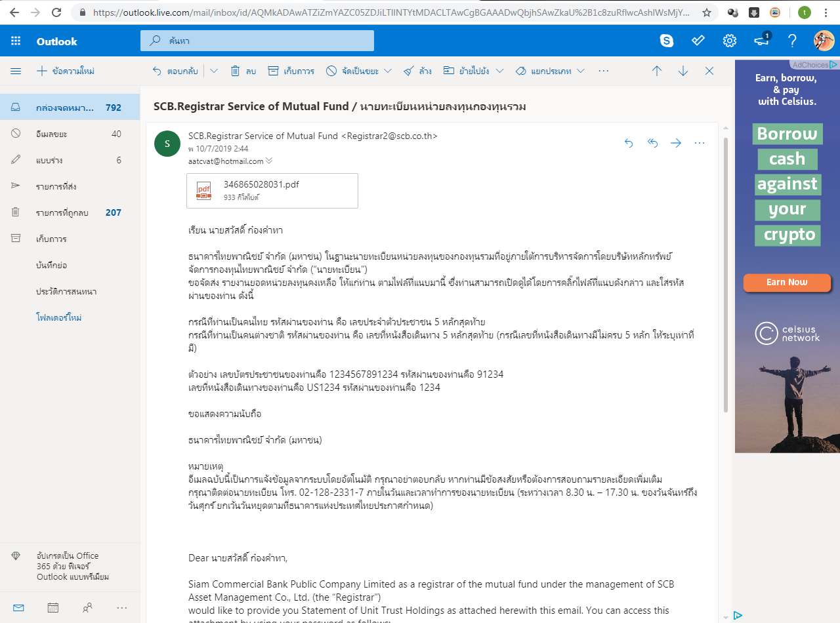The width and height of the screenshot is (840, 623).
Task: Open the deleted items (รายการที่ถูกลบ) folder
Action: coord(62,212)
